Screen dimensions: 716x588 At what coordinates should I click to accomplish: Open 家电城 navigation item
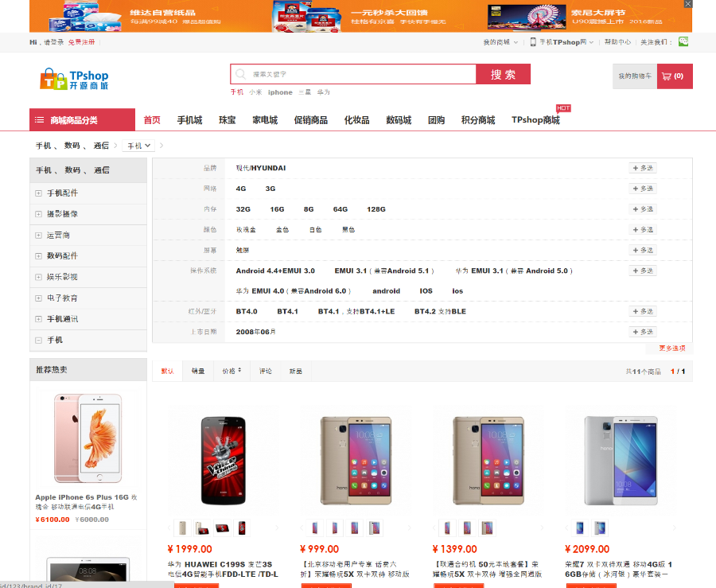point(265,120)
